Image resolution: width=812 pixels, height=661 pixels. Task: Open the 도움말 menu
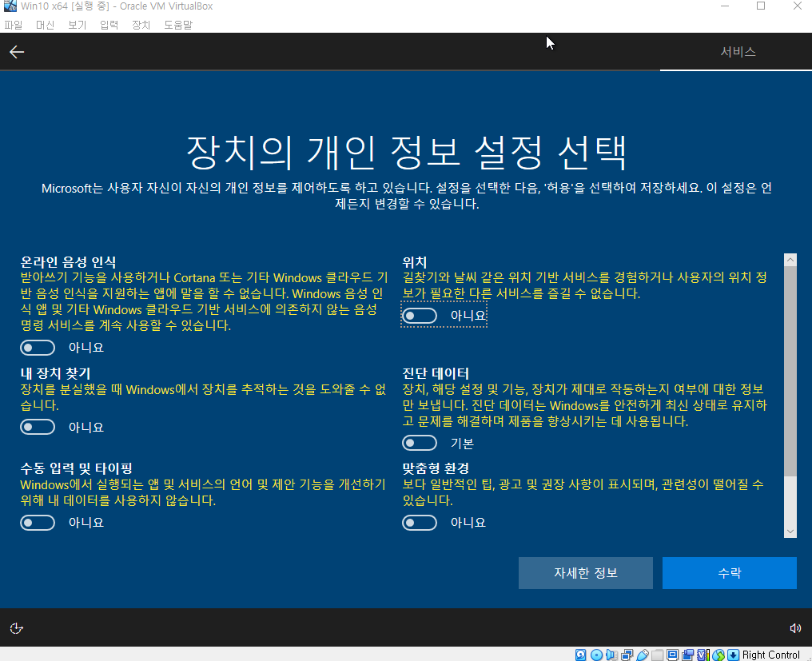coord(178,25)
